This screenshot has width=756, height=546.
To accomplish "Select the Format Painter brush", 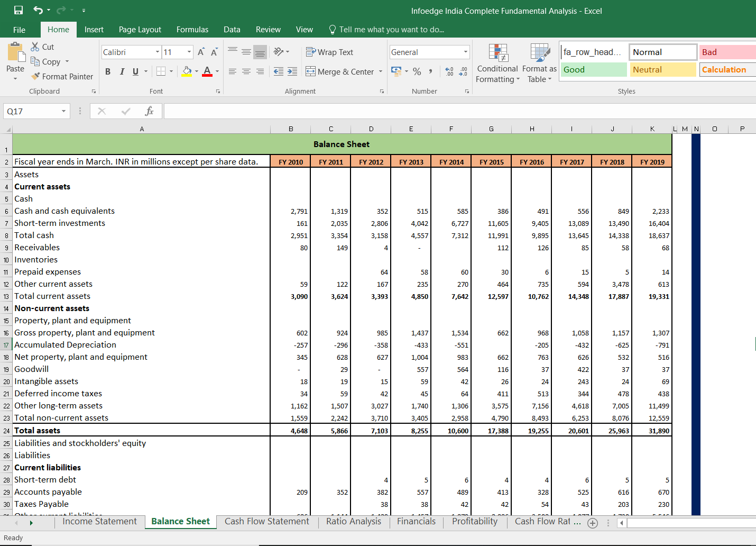I will [35, 76].
